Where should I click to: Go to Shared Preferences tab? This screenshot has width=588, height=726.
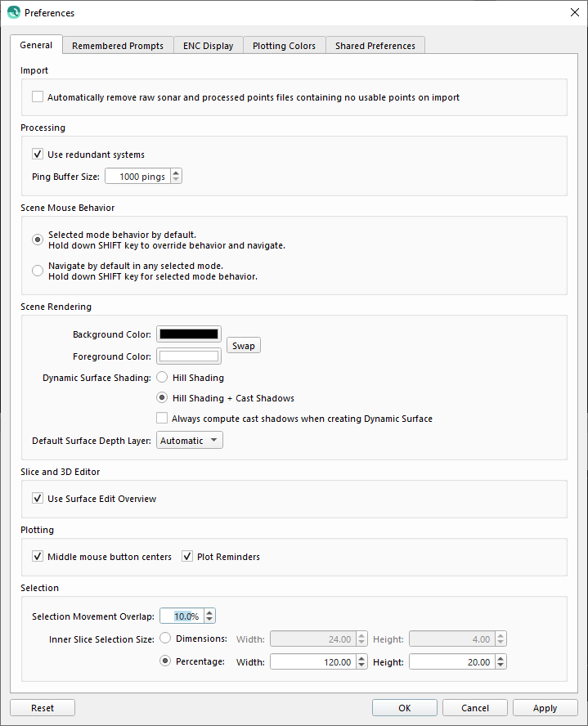click(x=375, y=46)
